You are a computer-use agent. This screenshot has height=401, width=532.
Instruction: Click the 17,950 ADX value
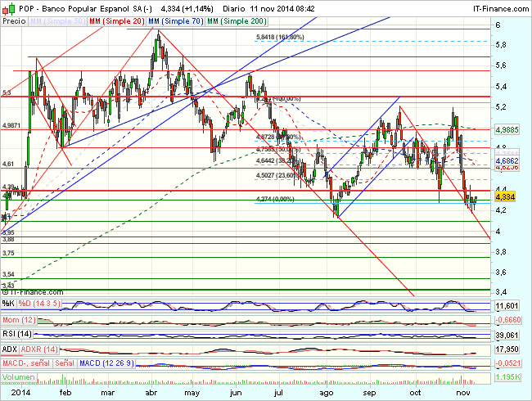pyautogui.click(x=507, y=349)
